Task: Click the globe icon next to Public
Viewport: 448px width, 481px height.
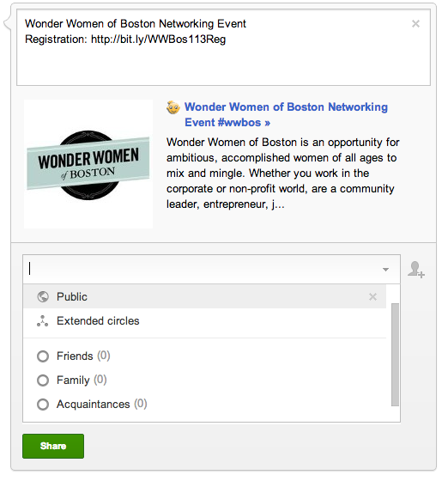Action: click(x=43, y=296)
